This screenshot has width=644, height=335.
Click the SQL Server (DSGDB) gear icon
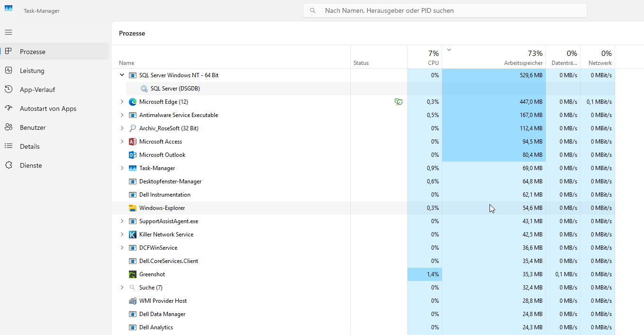pyautogui.click(x=144, y=89)
